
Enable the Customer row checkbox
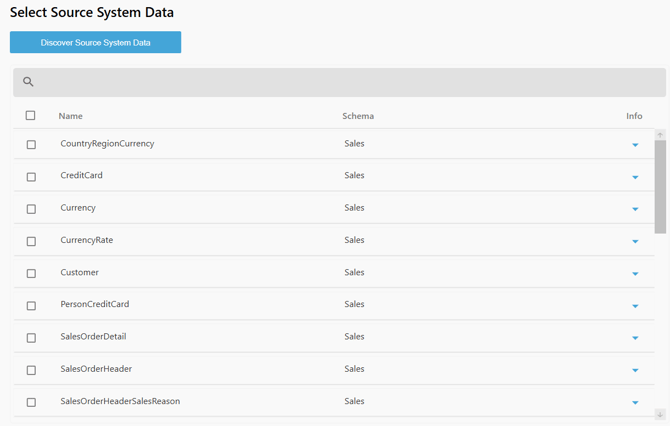pos(31,273)
